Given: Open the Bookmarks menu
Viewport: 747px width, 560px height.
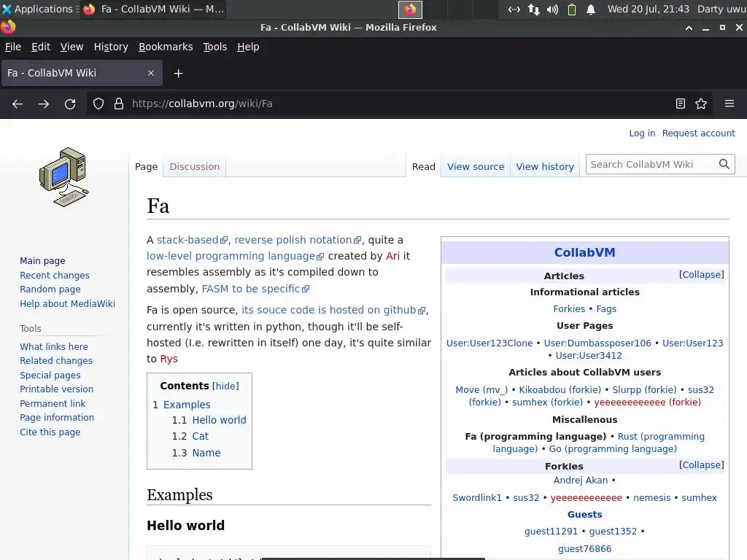Looking at the screenshot, I should click(x=166, y=47).
